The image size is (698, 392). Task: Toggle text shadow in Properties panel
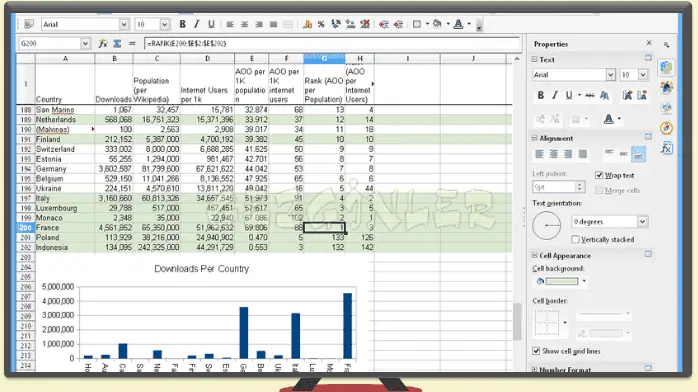coord(605,95)
